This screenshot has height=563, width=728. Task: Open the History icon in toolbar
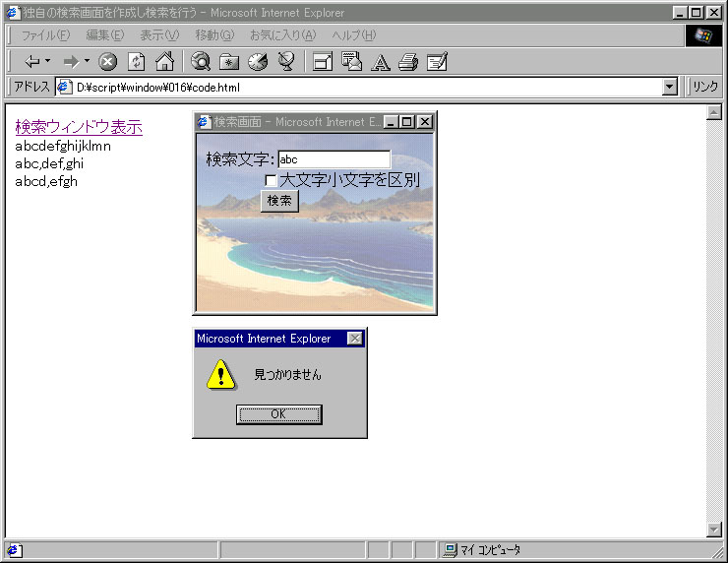point(258,61)
